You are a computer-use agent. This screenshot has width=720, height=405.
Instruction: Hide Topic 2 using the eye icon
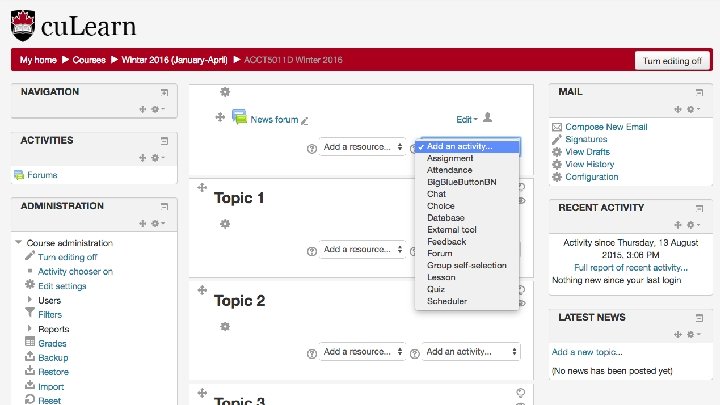click(x=522, y=303)
